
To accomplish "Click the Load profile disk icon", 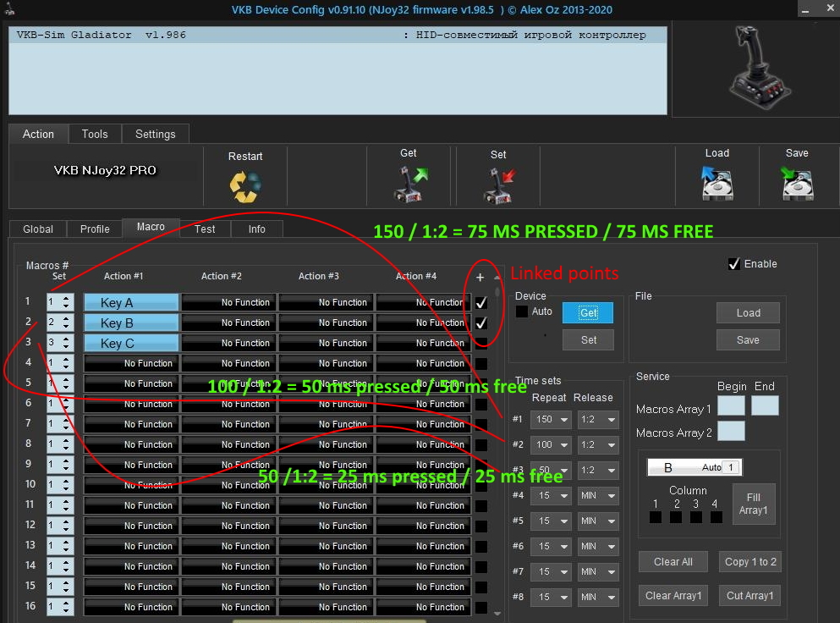I will (716, 183).
